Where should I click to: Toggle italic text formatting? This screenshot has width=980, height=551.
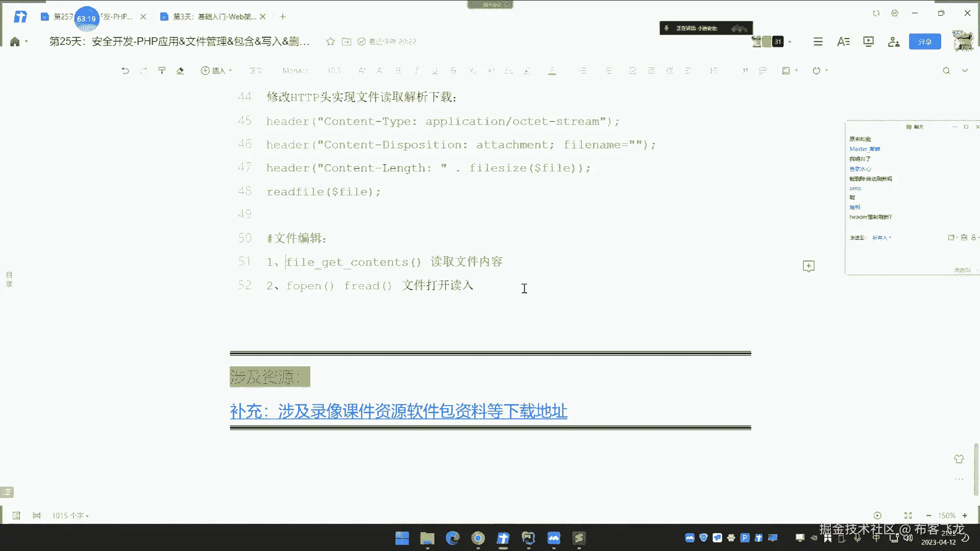(x=416, y=71)
